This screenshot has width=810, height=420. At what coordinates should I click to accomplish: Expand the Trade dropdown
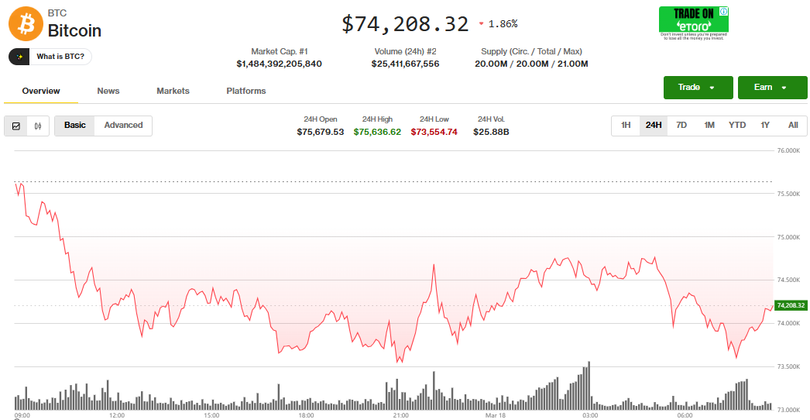[697, 88]
